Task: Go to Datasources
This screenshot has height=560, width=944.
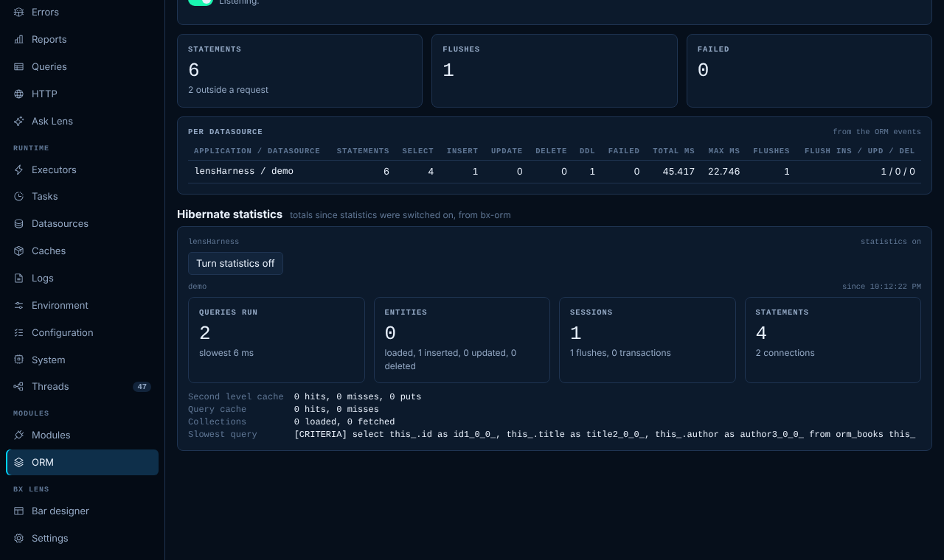Action: (x=82, y=224)
